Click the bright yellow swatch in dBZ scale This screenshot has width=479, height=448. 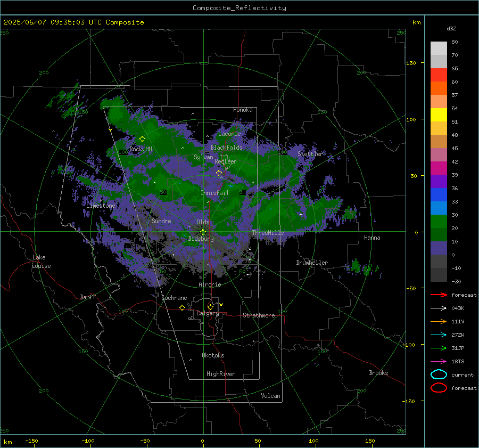point(439,115)
